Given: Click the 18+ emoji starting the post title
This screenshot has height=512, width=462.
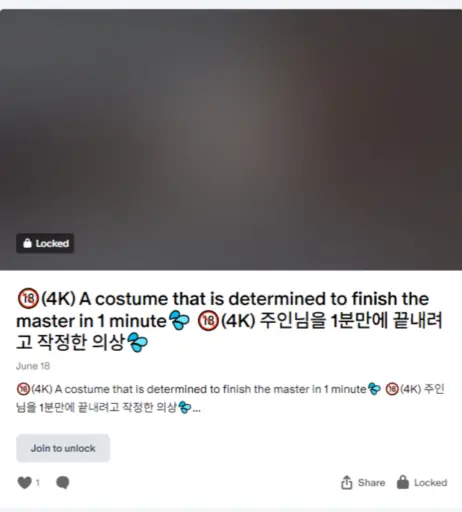Looking at the screenshot, I should click(x=28, y=299).
